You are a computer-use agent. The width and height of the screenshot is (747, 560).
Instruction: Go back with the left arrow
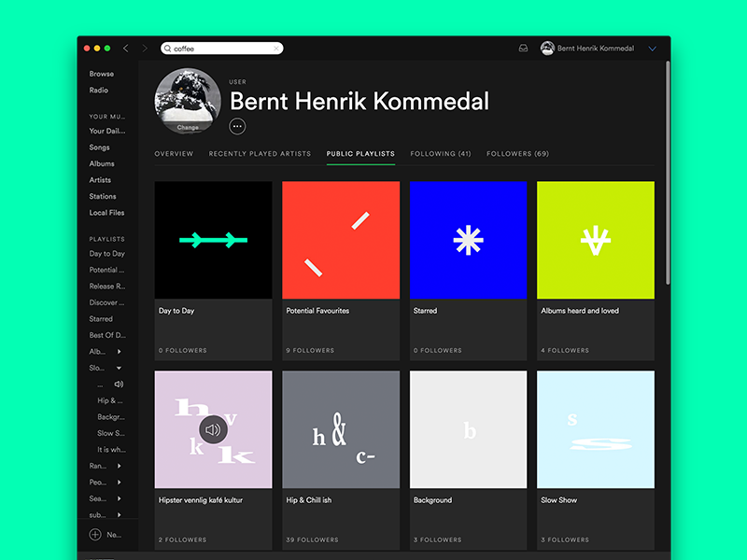click(x=126, y=49)
